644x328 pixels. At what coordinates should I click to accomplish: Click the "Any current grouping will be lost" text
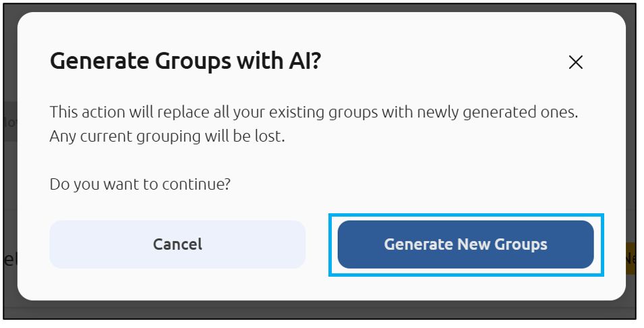tap(167, 136)
